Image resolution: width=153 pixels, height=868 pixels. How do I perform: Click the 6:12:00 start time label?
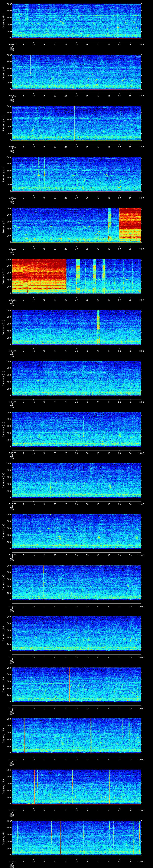click(12, 606)
